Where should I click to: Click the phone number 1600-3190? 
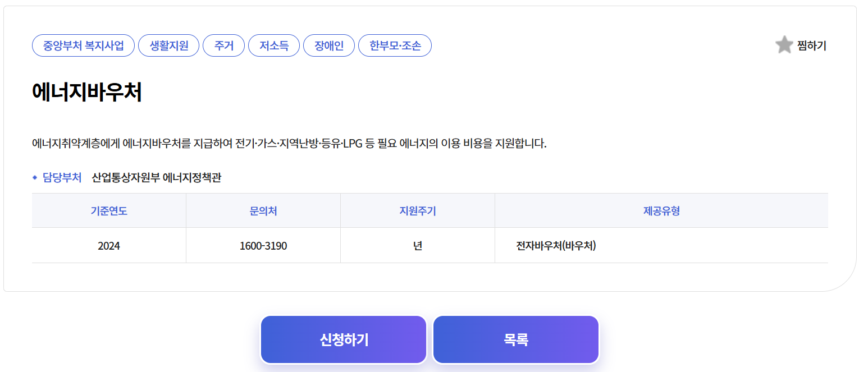coord(263,245)
